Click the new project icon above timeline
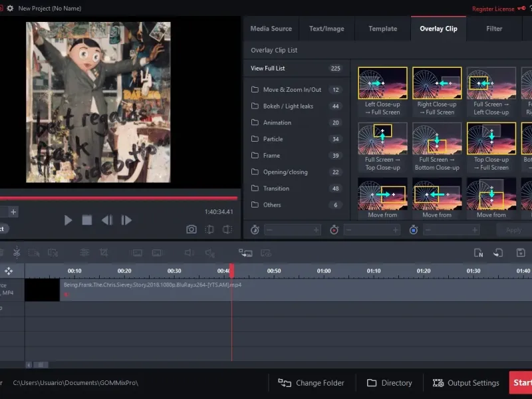The height and width of the screenshot is (399, 532). [x=478, y=253]
